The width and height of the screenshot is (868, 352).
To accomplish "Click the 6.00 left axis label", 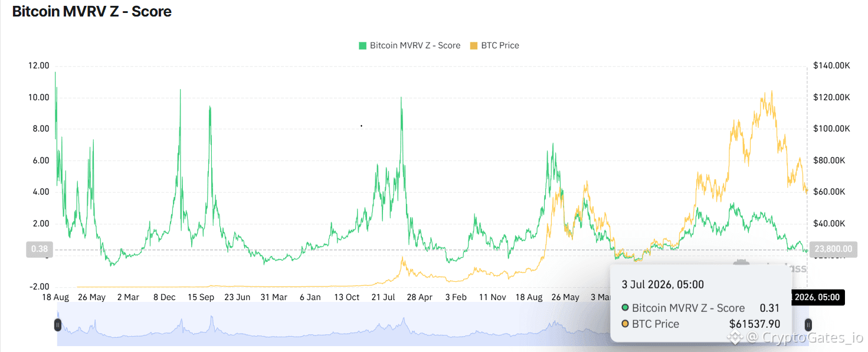I will (41, 160).
